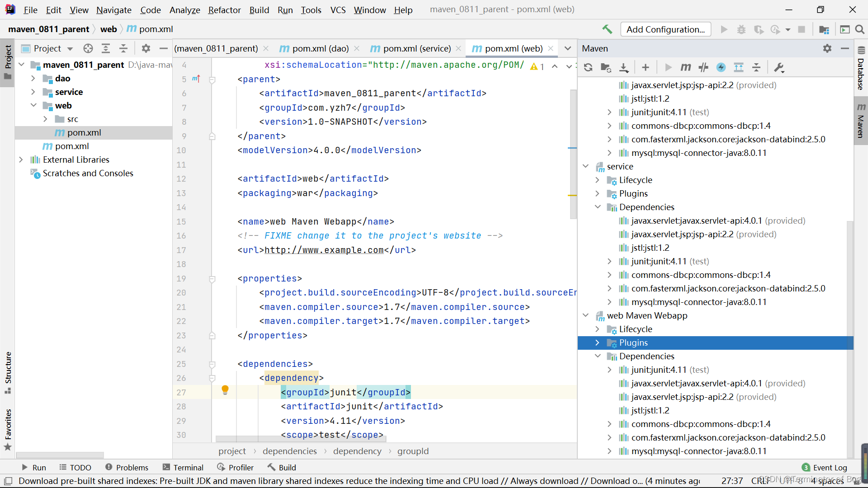868x488 pixels.
Task: Expand the service module folder
Action: (33, 92)
